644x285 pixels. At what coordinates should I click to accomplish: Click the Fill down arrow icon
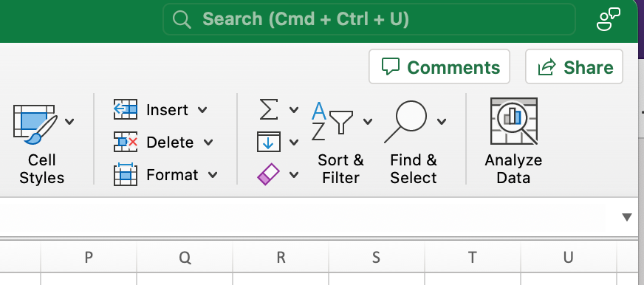pos(269,142)
